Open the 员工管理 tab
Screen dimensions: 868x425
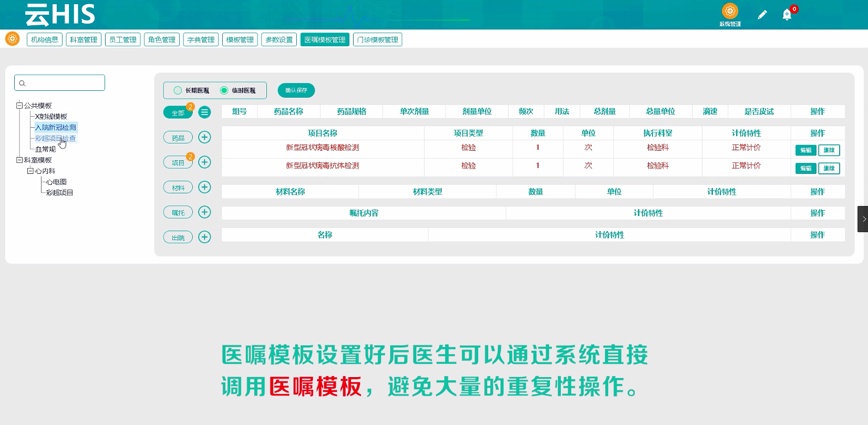(x=122, y=39)
